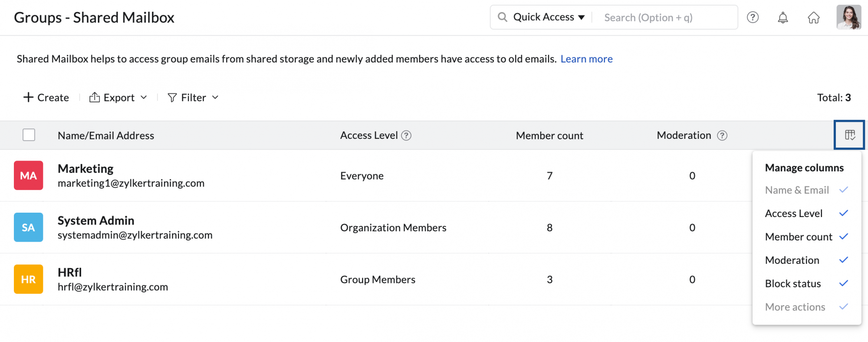Click Create to add a shared mailbox
The width and height of the screenshot is (868, 342).
click(46, 98)
